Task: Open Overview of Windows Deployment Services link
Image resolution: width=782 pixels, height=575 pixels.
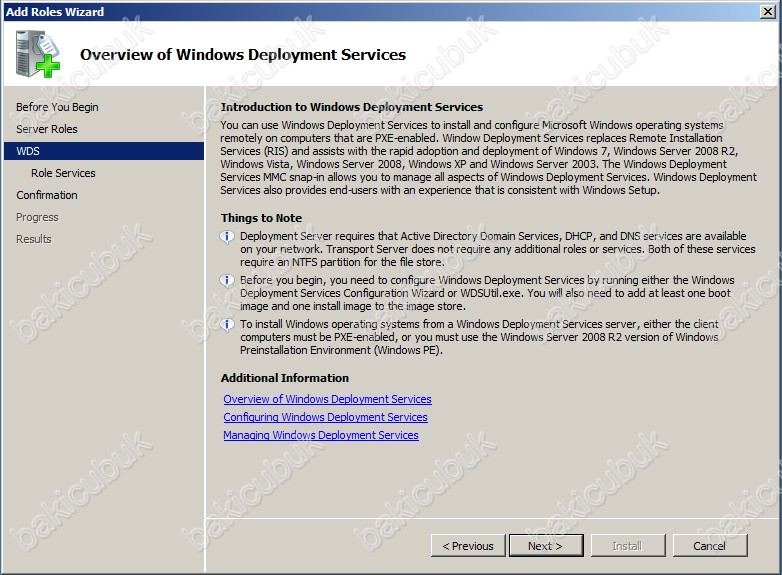Action: click(x=327, y=399)
